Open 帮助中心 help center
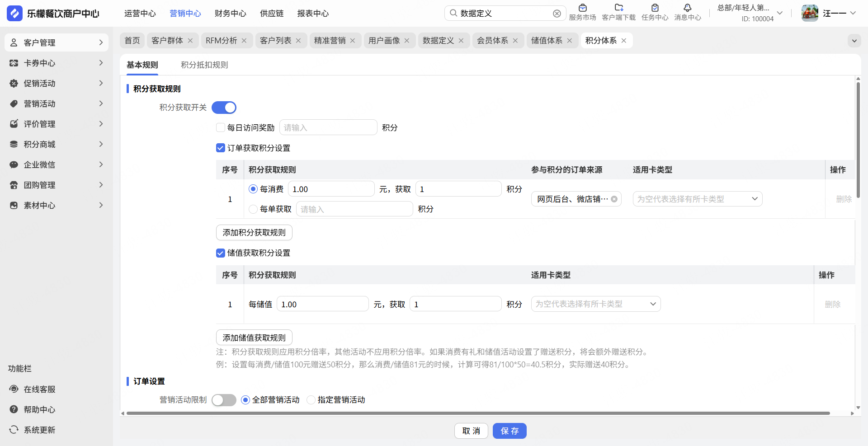 (x=39, y=409)
